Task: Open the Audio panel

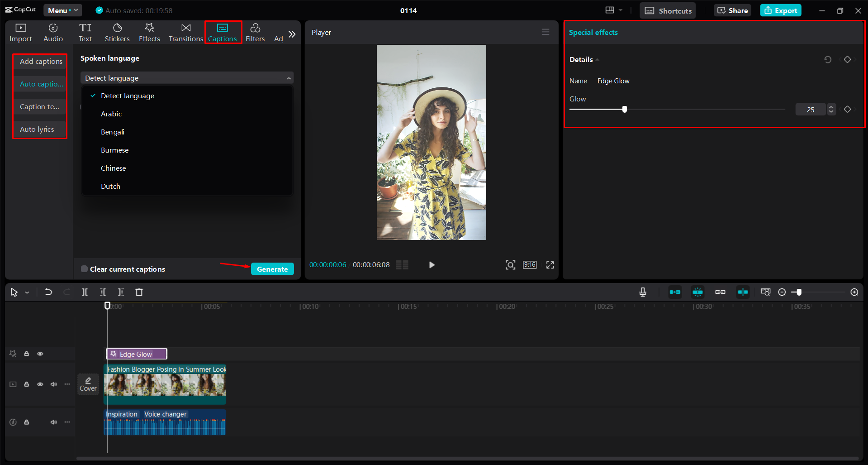Action: point(52,32)
